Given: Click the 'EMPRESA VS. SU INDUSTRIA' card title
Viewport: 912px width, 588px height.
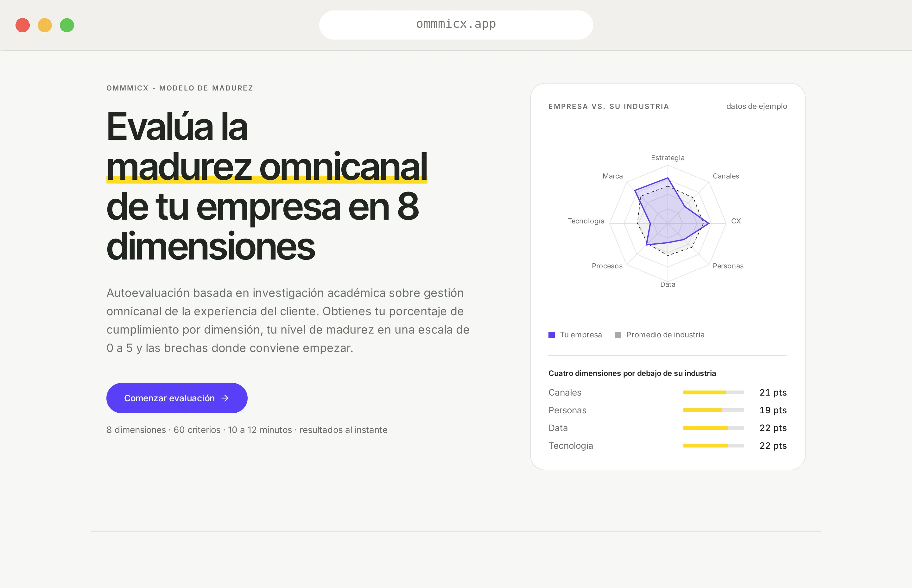Looking at the screenshot, I should click(x=609, y=107).
